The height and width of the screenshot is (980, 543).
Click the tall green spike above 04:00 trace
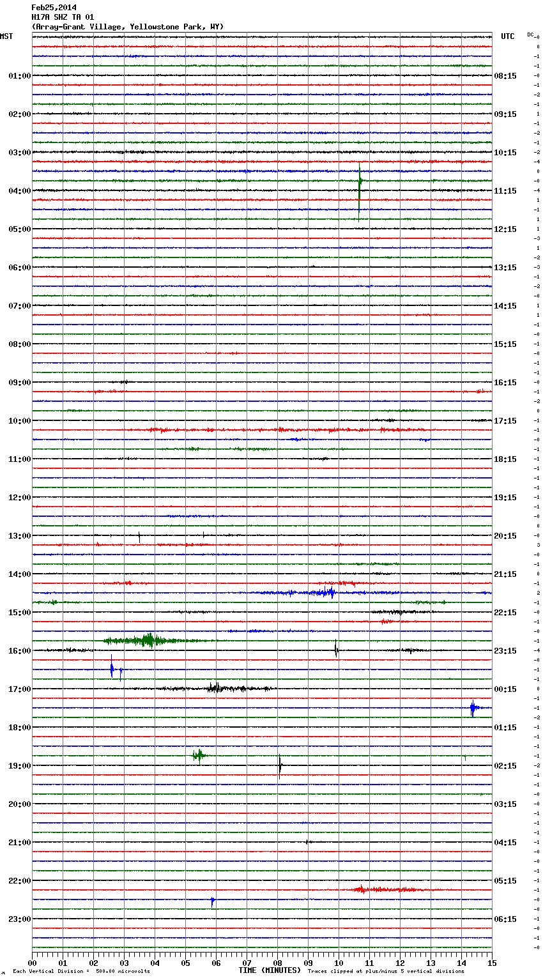pyautogui.click(x=360, y=193)
